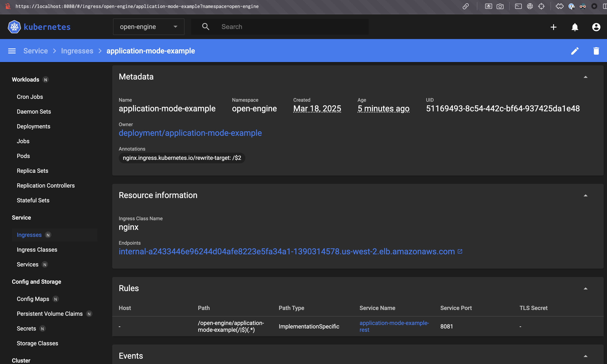
Task: Click the browser globe icon
Action: click(x=530, y=6)
